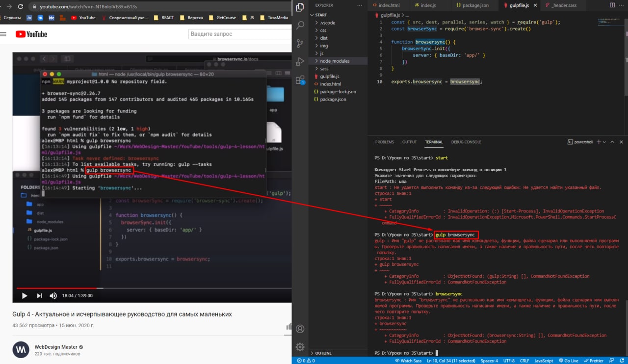628x364 pixels.
Task: Expand the sass folder
Action: 339,69
